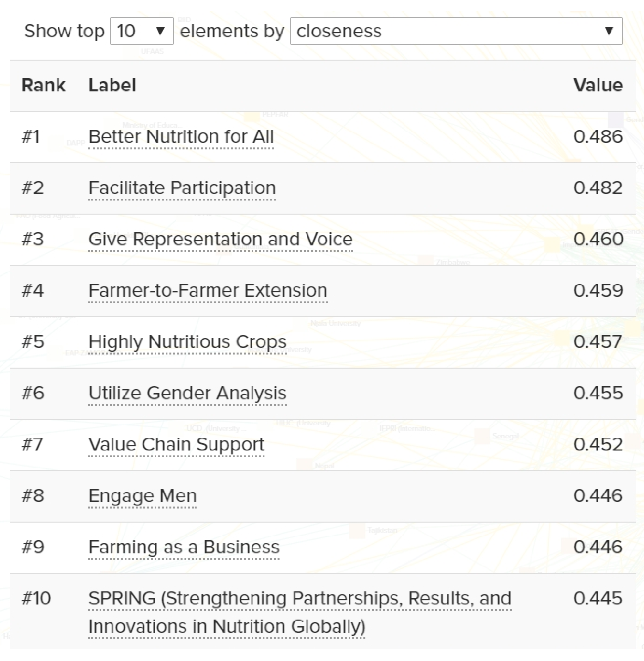Screen dimensions: 644x661
Task: Open the closeness metric dropdown
Action: tap(456, 31)
